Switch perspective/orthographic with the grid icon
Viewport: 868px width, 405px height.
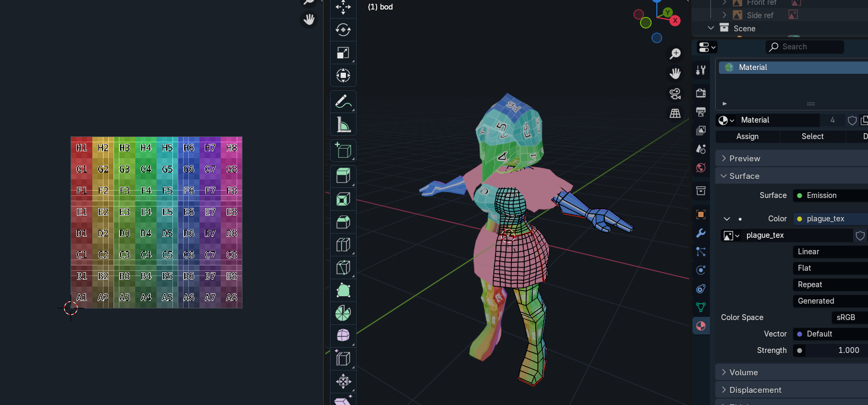(675, 114)
